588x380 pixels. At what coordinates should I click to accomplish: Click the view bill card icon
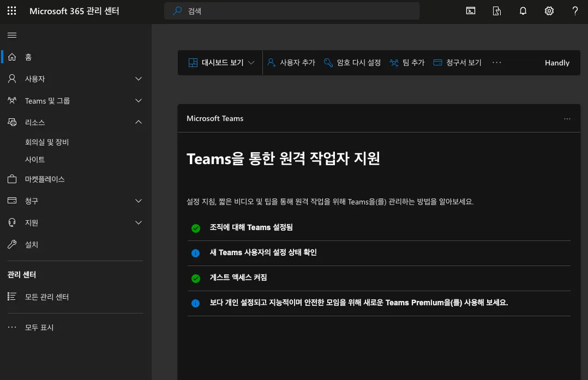pos(437,63)
